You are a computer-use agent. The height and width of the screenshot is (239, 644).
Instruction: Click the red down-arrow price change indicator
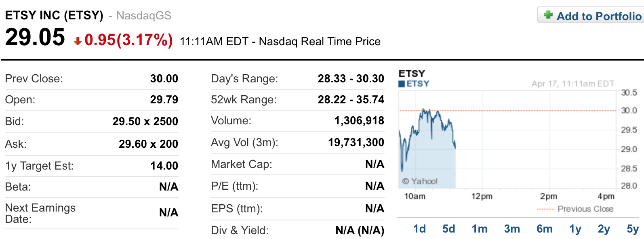click(x=77, y=40)
